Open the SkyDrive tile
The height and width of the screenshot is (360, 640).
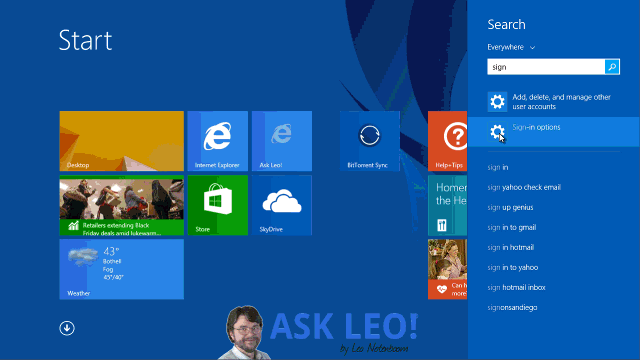pos(282,205)
